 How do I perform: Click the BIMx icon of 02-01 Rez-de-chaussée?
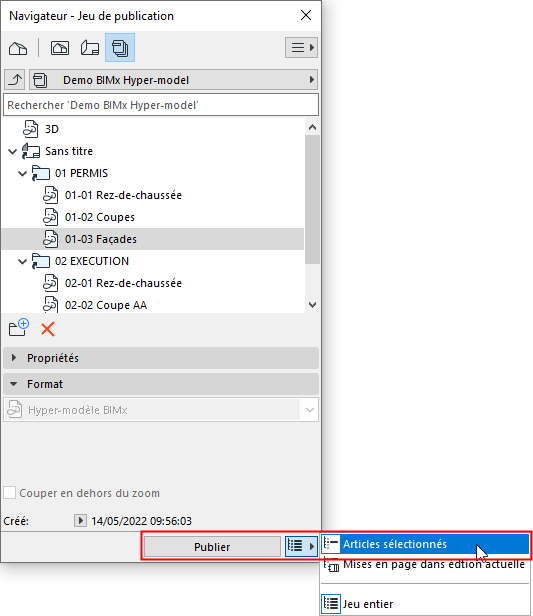coord(51,283)
